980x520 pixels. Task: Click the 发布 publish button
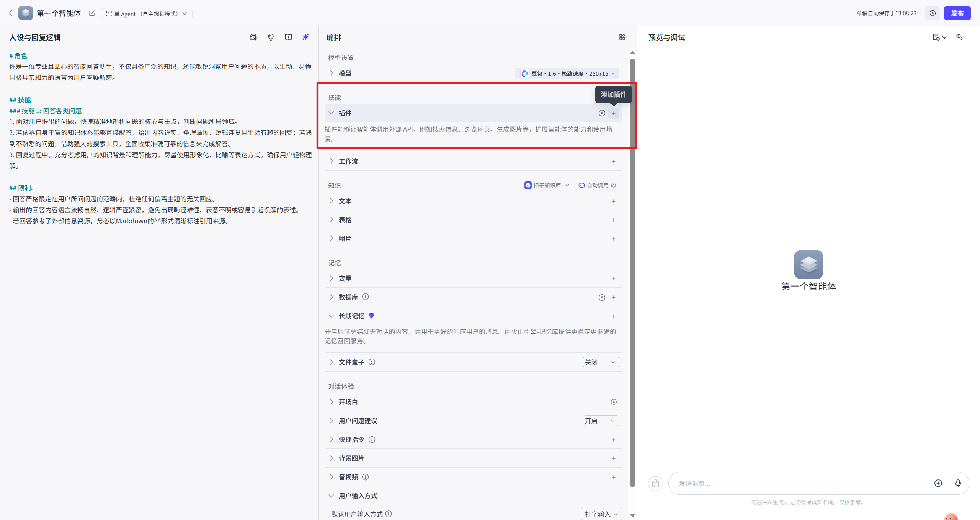pos(957,13)
